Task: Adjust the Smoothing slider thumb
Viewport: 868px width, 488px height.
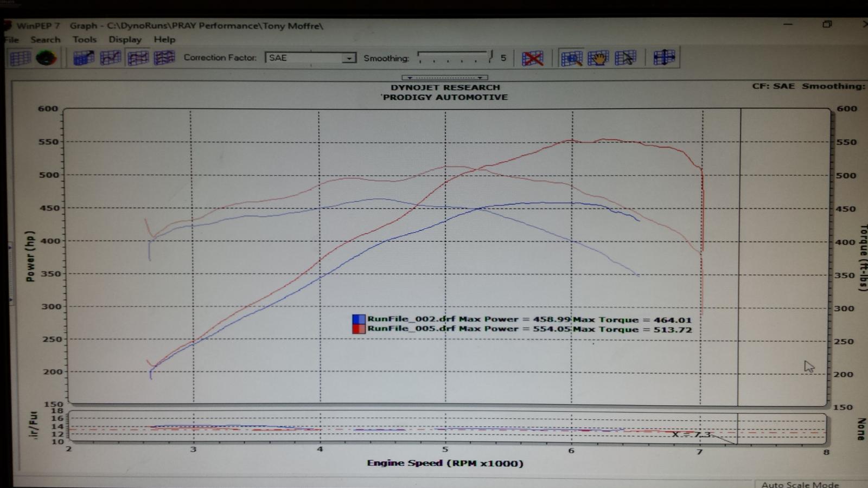Action: (x=490, y=56)
